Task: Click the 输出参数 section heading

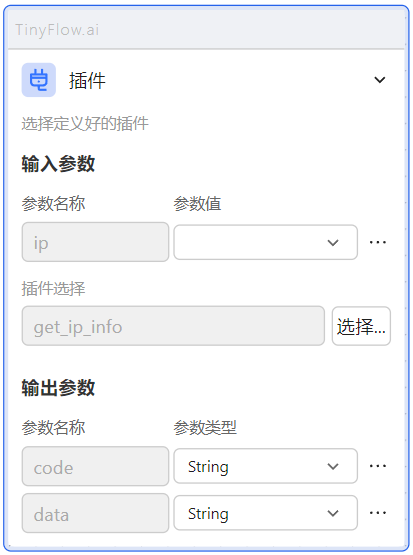Action: 58,388
